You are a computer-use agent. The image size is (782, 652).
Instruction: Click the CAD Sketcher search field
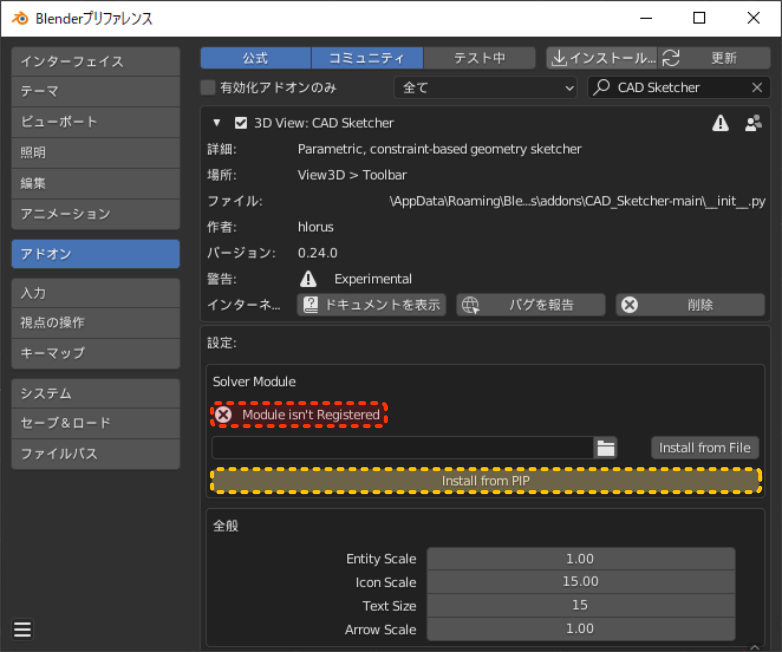679,87
